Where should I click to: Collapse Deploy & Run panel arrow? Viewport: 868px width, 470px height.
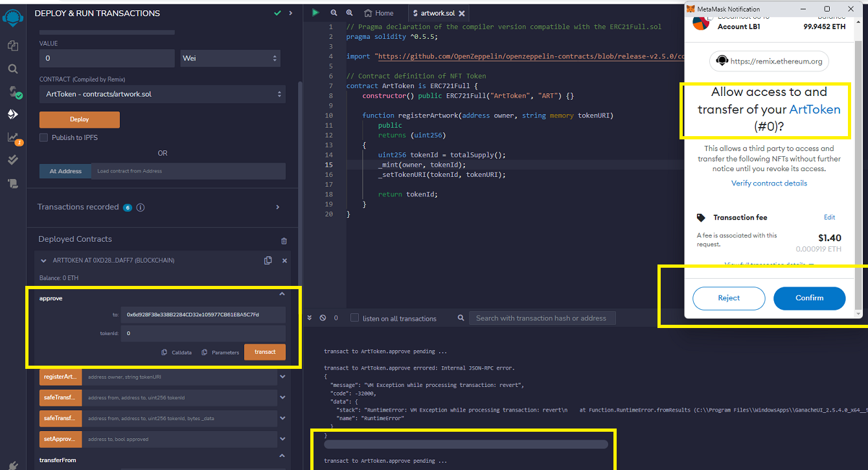pyautogui.click(x=291, y=13)
